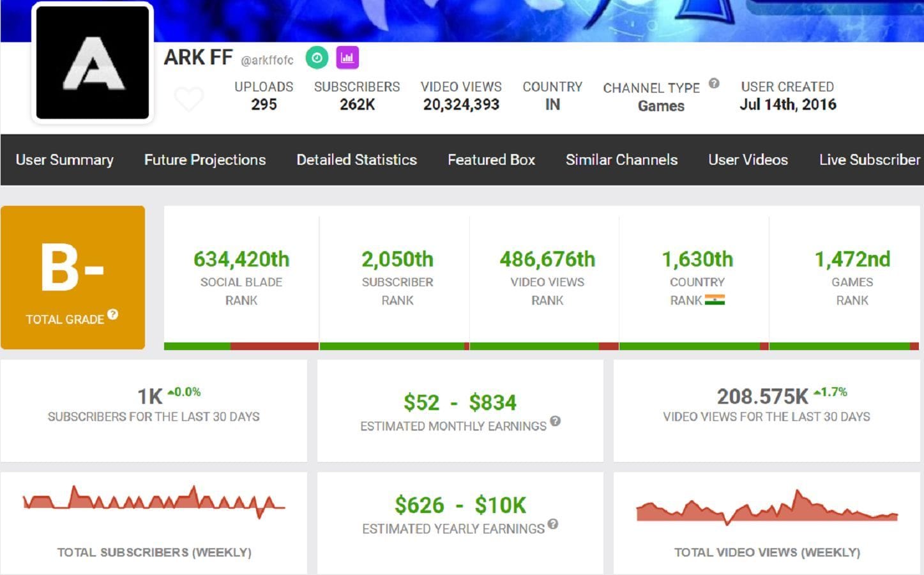Open the purple statistics chart icon
The width and height of the screenshot is (924, 575).
348,57
